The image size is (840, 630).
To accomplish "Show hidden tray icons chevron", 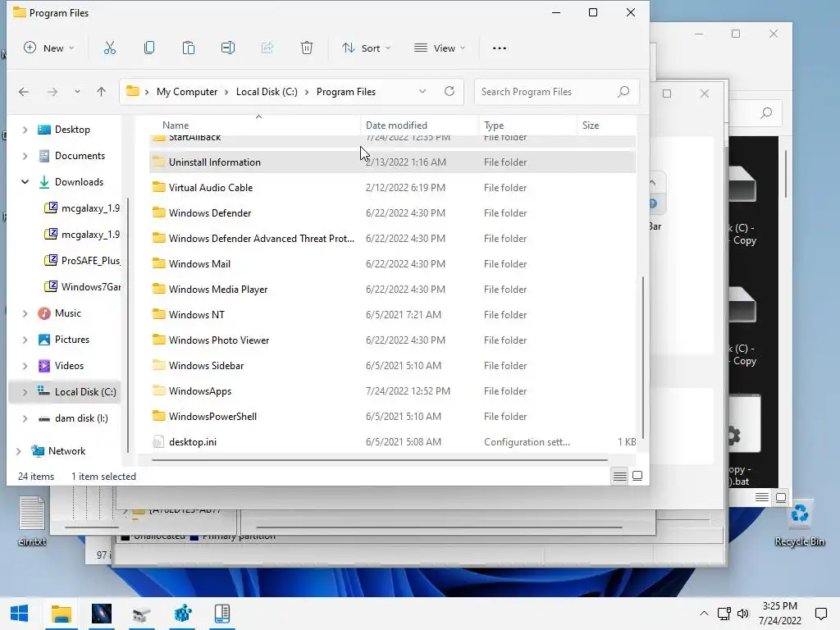I will pos(704,614).
